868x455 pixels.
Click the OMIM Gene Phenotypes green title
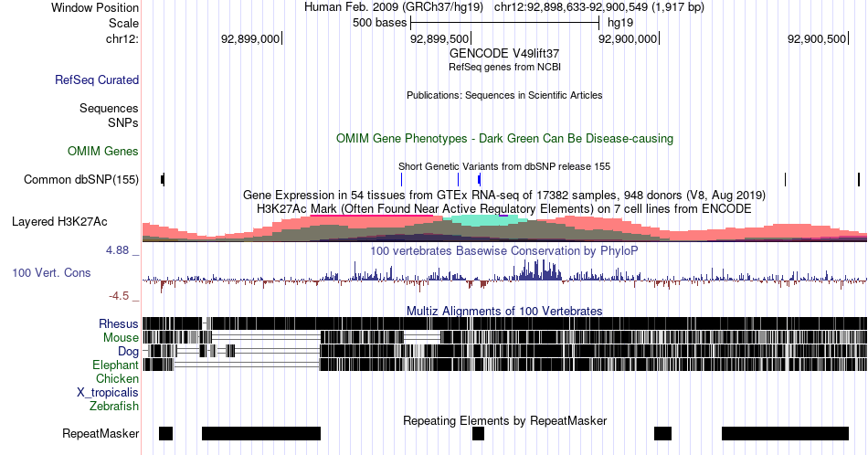coord(504,138)
